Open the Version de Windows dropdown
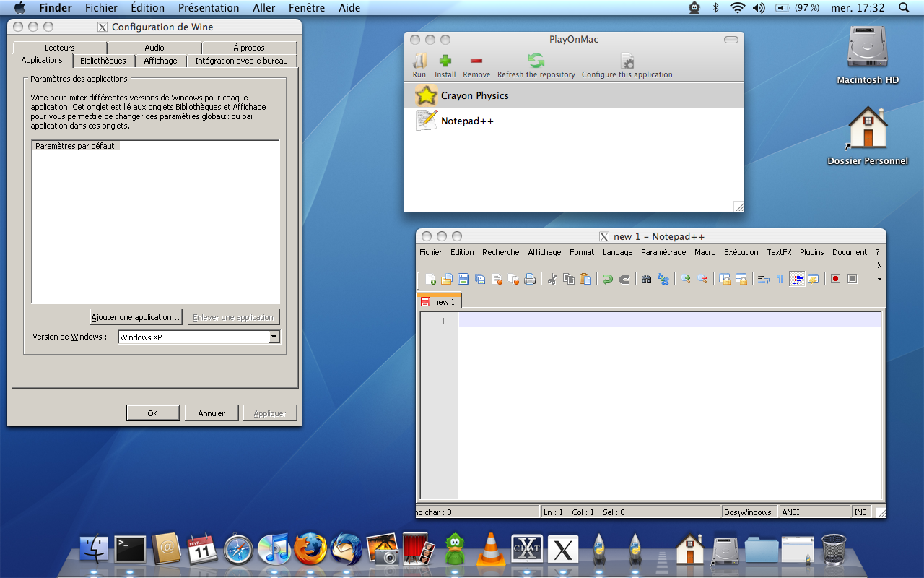The height and width of the screenshot is (578, 924). tap(274, 337)
